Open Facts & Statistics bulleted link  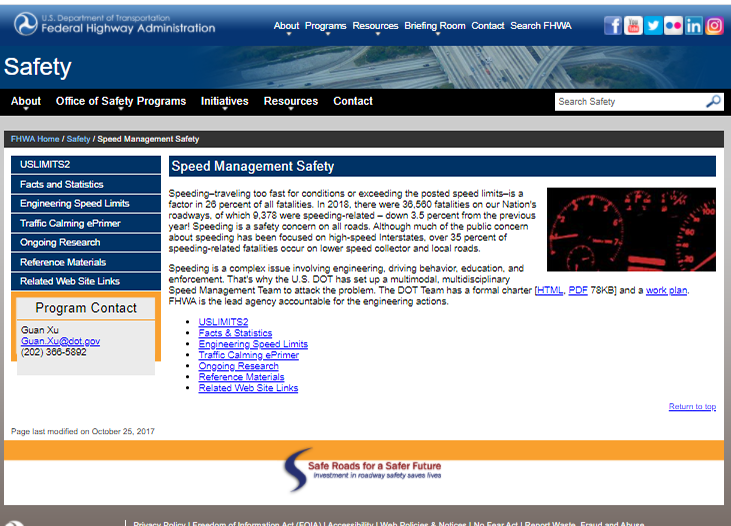[235, 333]
